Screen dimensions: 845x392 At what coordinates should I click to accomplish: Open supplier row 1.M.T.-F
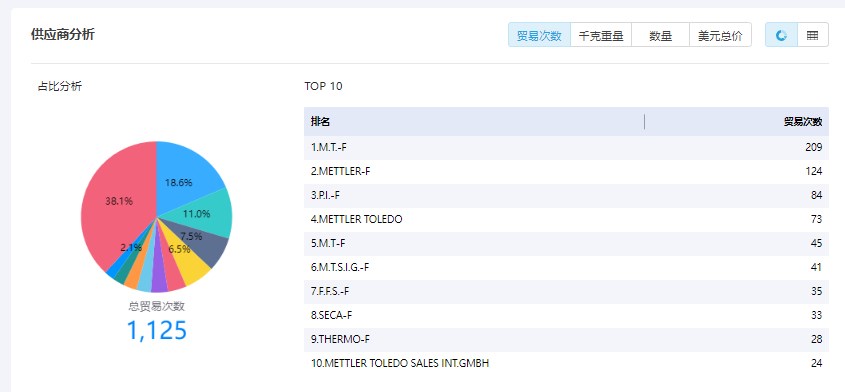coord(566,147)
